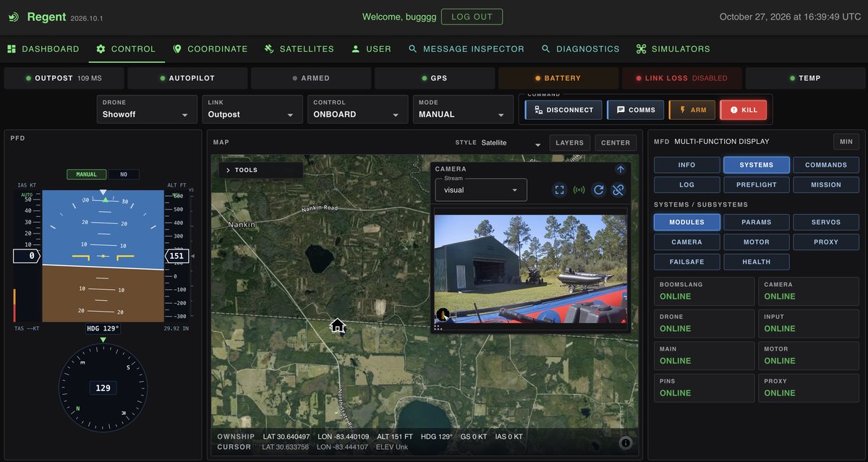Viewport: 868px width, 462px height.
Task: Open the map Style Satellite dropdown
Action: point(511,143)
